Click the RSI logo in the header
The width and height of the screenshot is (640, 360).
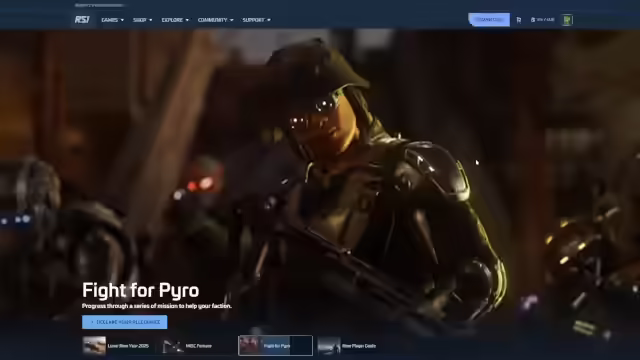pos(82,20)
